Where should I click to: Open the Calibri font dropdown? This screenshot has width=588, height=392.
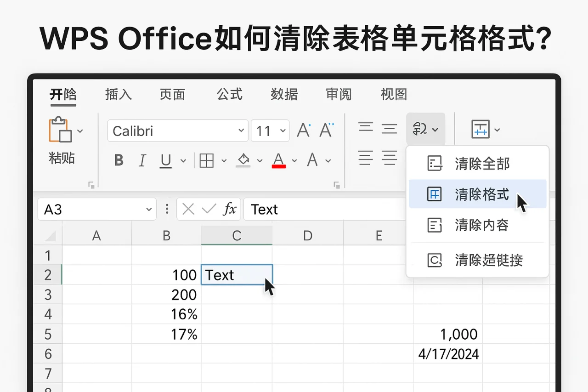[x=177, y=131]
